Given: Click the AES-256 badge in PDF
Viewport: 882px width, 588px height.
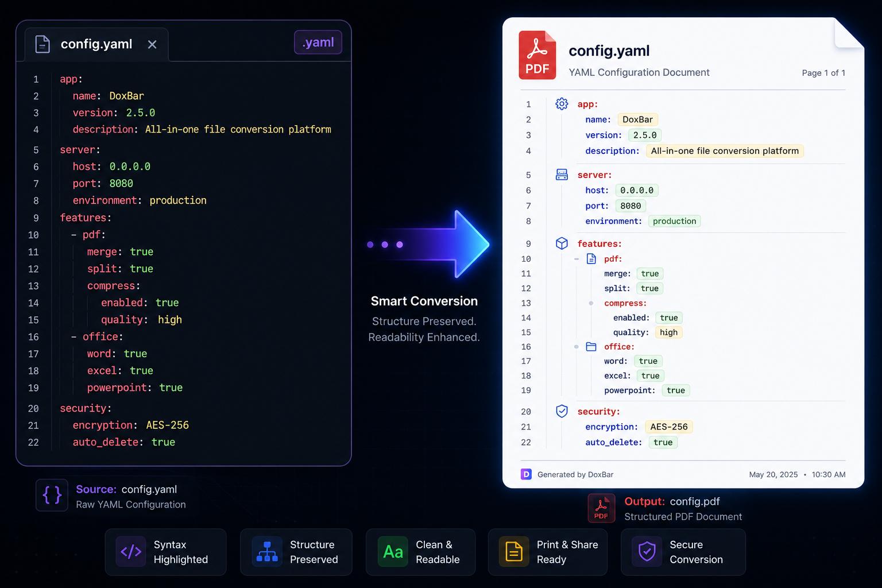Looking at the screenshot, I should [x=669, y=427].
